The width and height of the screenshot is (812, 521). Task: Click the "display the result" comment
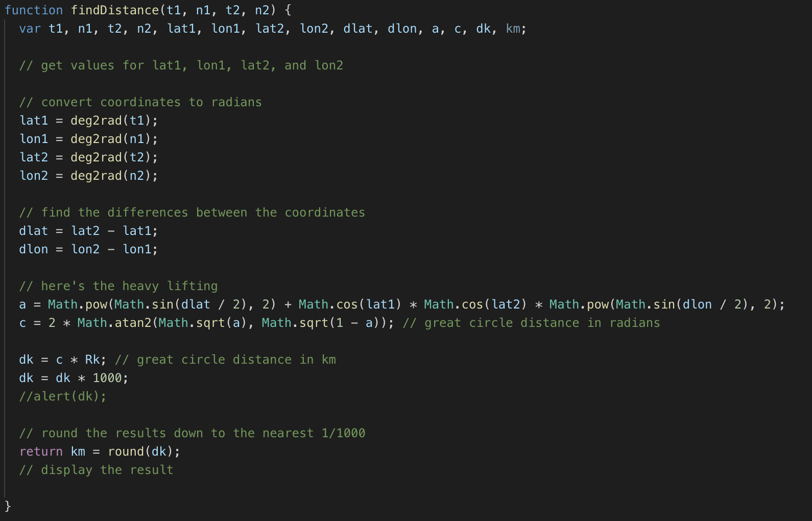tap(97, 470)
